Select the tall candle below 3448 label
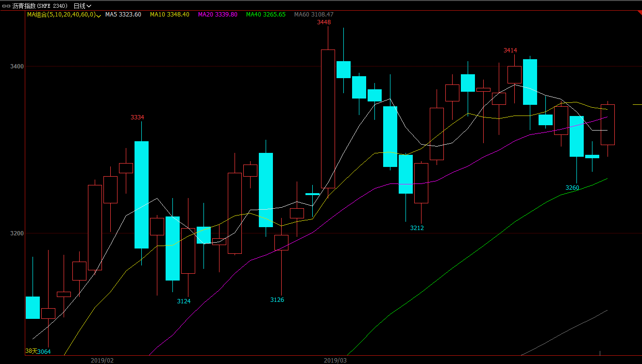This screenshot has width=642, height=364. (328, 119)
